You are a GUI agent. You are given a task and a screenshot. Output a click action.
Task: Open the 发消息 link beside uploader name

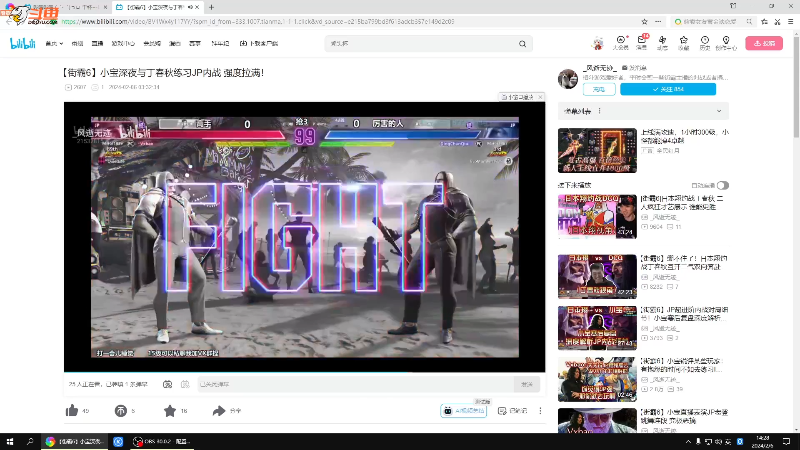[x=634, y=68]
